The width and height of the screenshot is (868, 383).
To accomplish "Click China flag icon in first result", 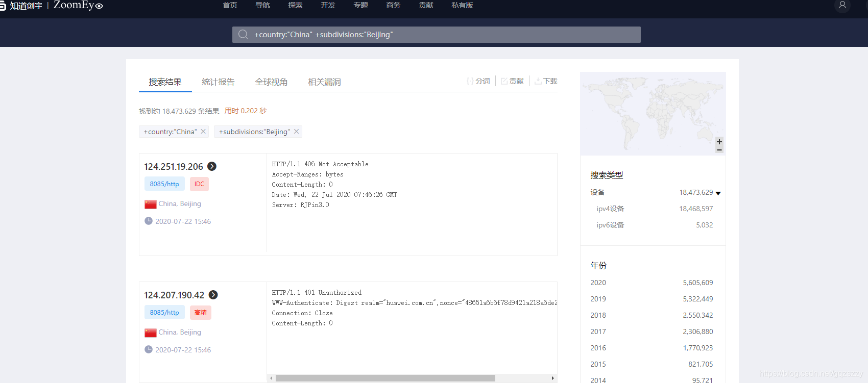I will 150,204.
